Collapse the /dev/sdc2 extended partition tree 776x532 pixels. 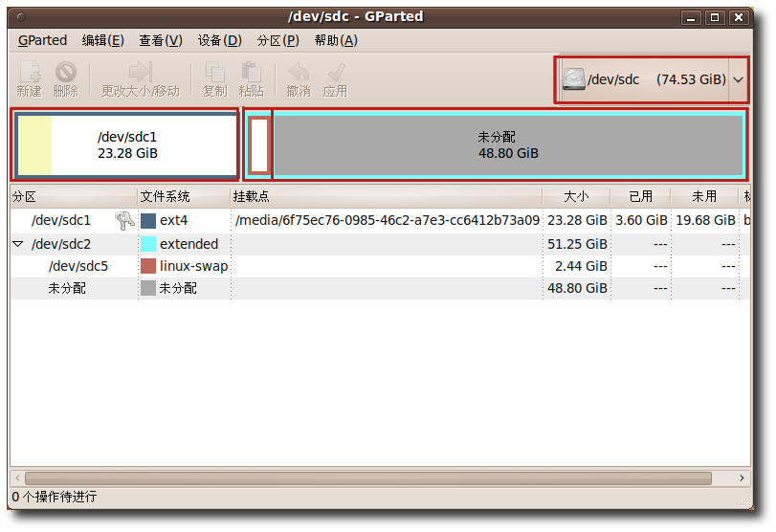(18, 244)
